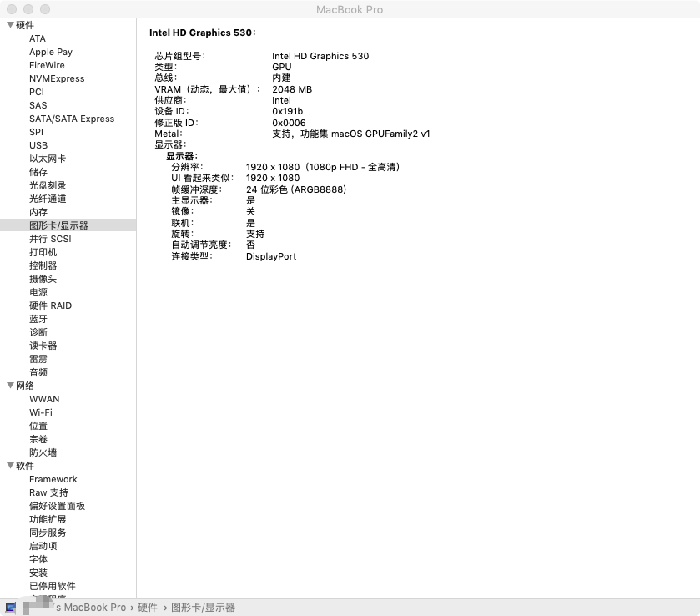Select FireWire in sidebar list
This screenshot has width=700, height=616.
(x=47, y=65)
